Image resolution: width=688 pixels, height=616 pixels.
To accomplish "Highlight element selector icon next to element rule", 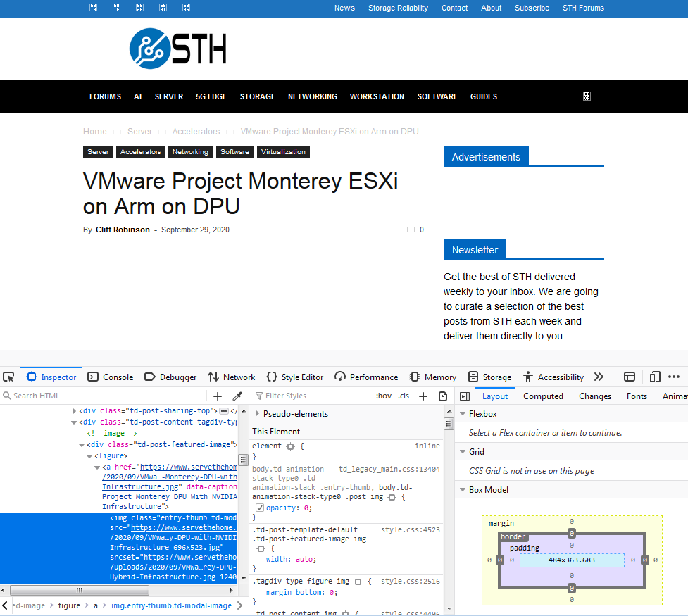I will 290,446.
